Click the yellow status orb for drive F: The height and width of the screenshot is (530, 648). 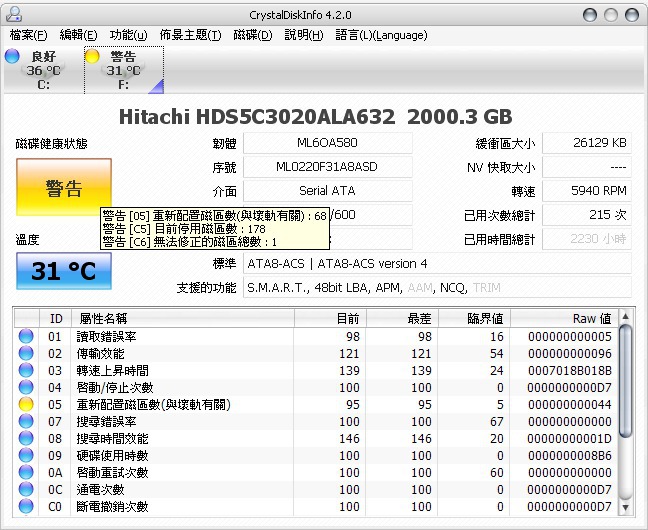(92, 56)
